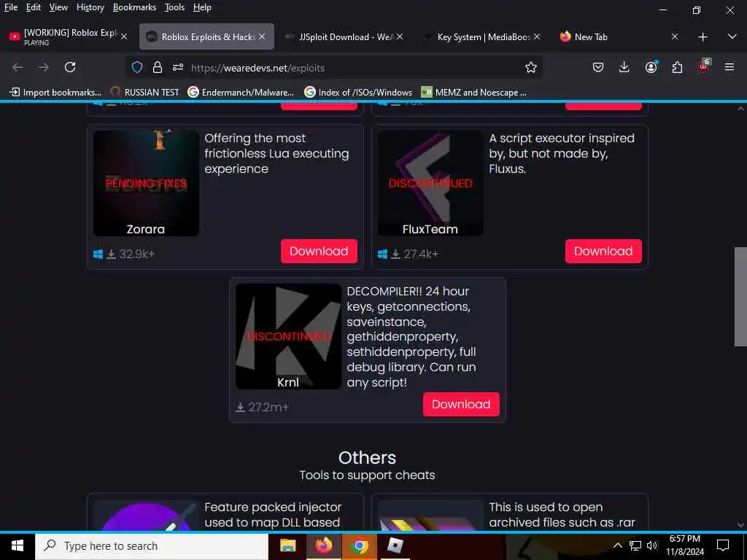Viewport: 747px width, 560px height.
Task: Go forward to the next page
Action: coord(43,68)
